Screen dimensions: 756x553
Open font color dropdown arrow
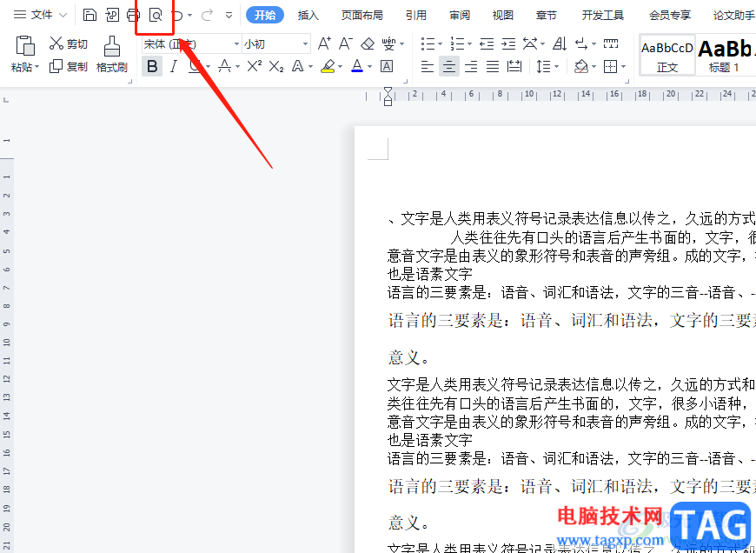(x=370, y=67)
